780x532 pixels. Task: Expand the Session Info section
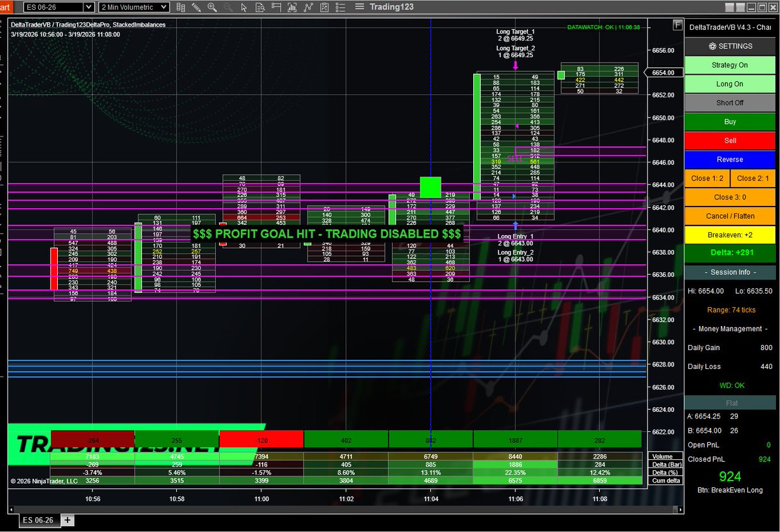730,272
